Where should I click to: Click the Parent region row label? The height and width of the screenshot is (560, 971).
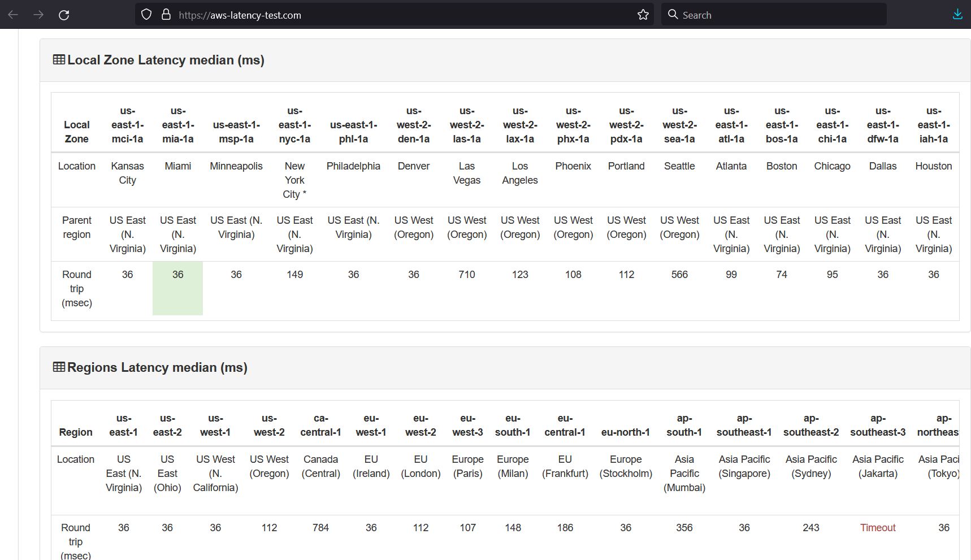coord(77,227)
